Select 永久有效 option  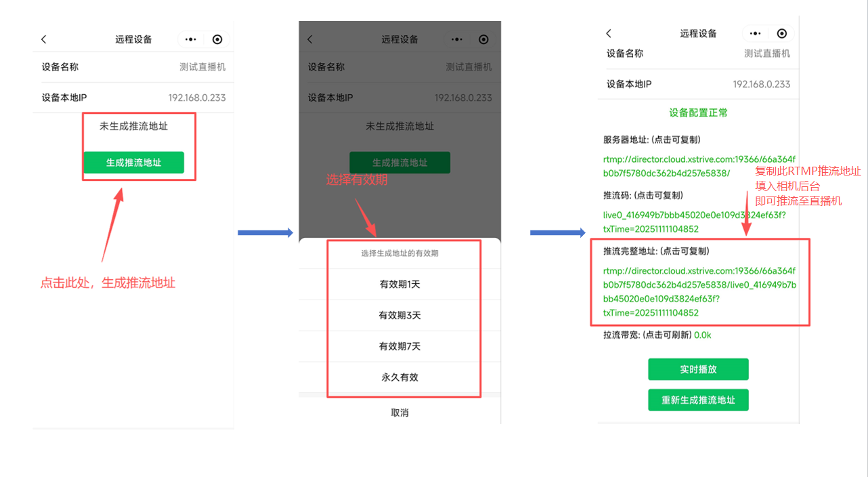pyautogui.click(x=399, y=377)
